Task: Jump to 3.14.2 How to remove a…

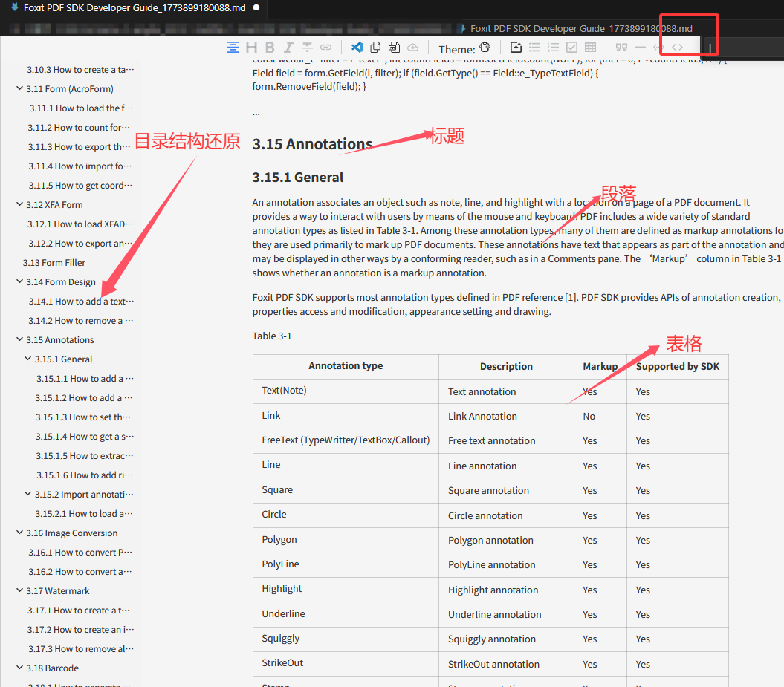Action: click(81, 320)
